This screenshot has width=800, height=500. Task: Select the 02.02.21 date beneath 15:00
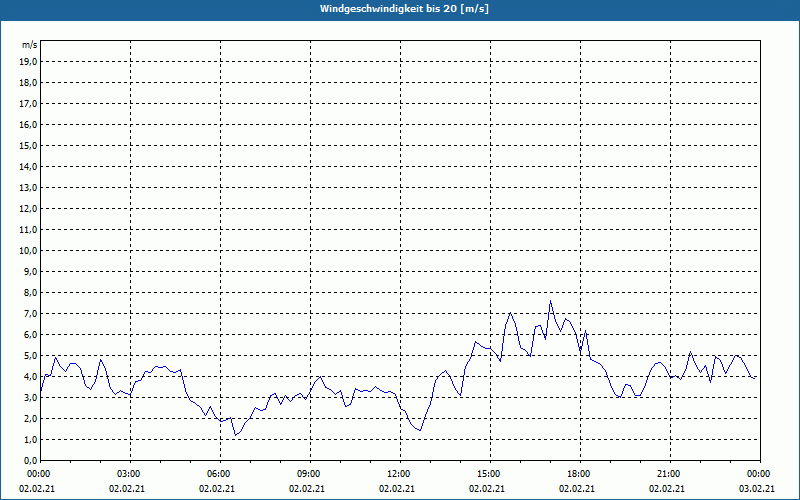click(487, 488)
